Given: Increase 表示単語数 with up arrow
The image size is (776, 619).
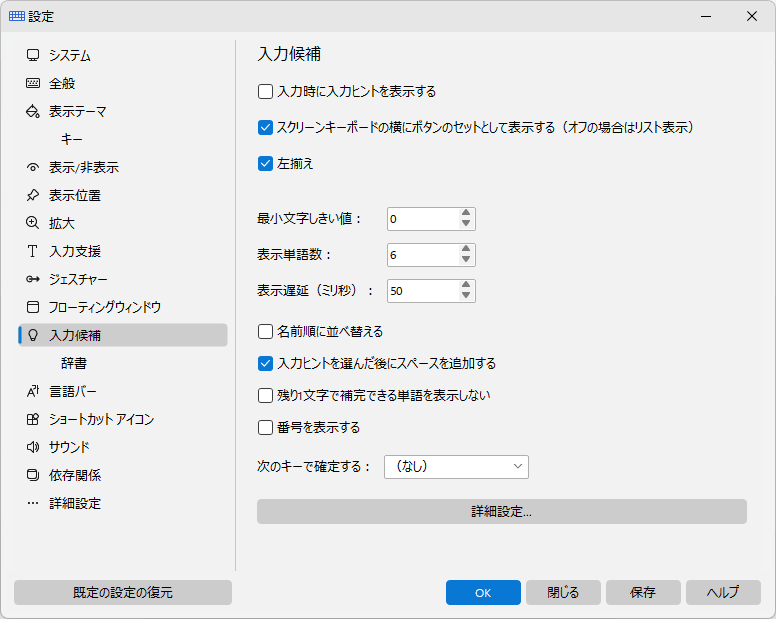Looking at the screenshot, I should [x=466, y=249].
